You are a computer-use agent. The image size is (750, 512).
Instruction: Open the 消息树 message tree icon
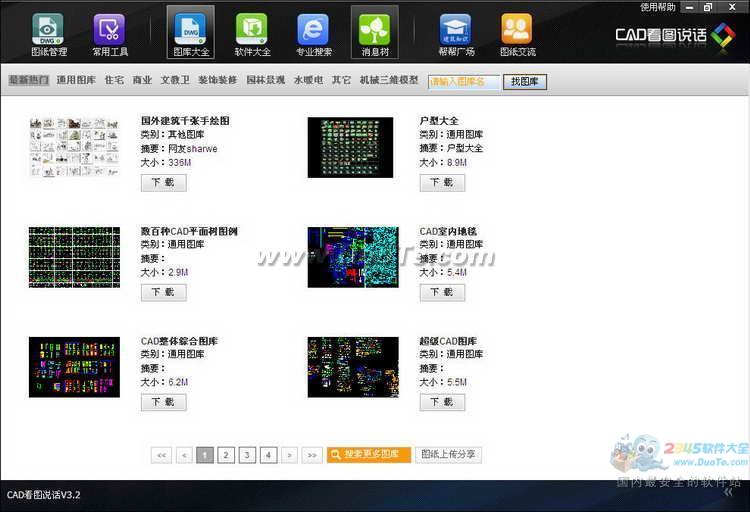tap(374, 34)
